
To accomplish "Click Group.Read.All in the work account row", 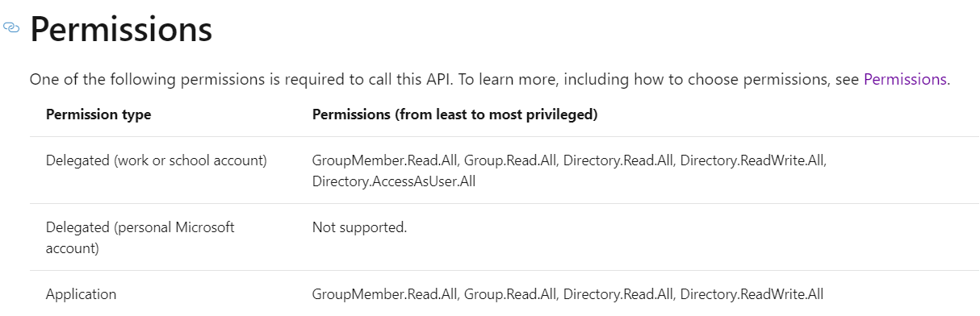I will (x=510, y=160).
